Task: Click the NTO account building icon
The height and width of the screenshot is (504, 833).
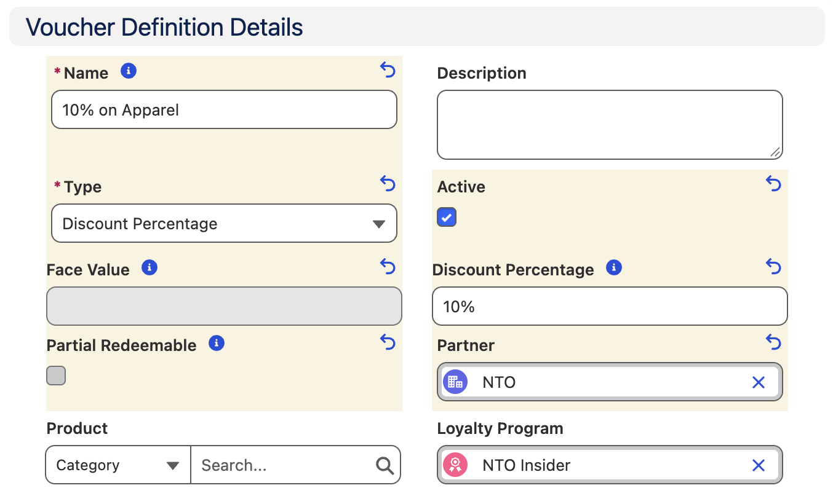Action: pos(455,382)
